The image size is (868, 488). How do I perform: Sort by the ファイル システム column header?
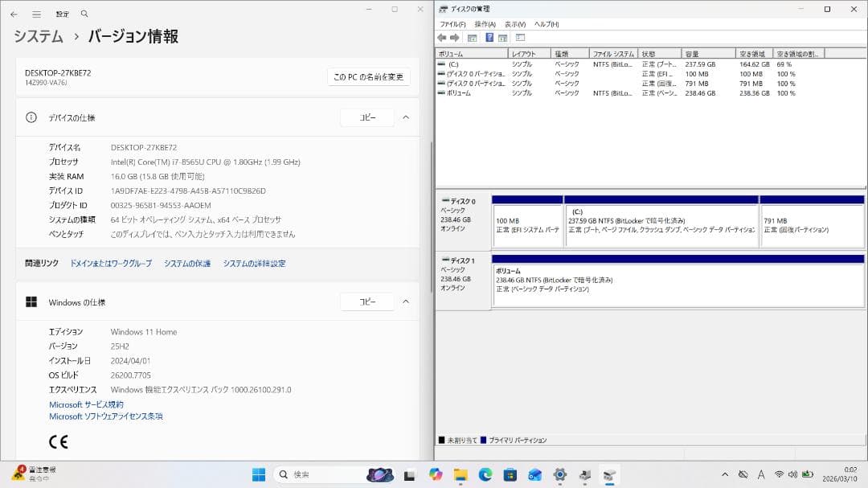[x=613, y=54]
